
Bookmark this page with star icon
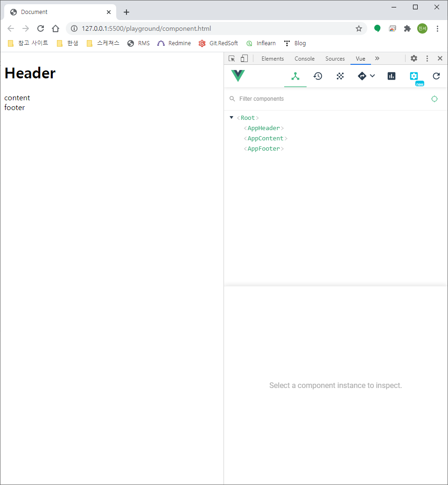(x=358, y=28)
